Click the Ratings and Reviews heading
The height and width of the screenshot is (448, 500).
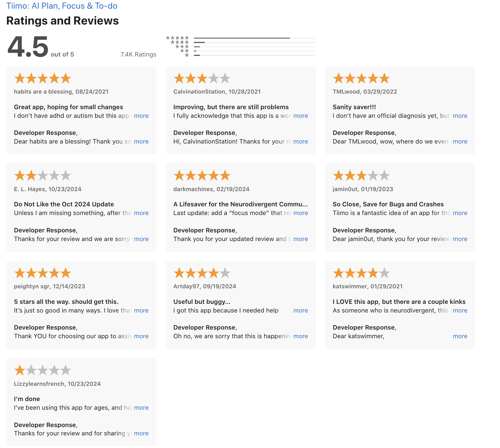[x=62, y=21]
